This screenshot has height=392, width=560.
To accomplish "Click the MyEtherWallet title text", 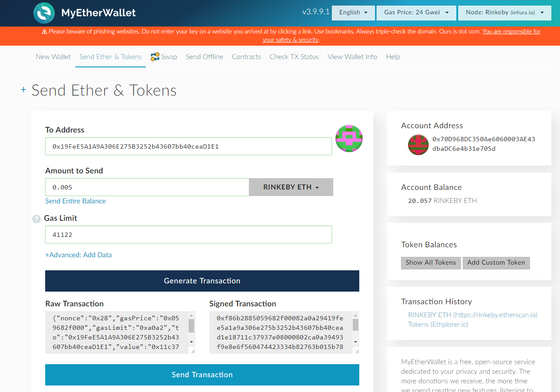I will (x=99, y=13).
